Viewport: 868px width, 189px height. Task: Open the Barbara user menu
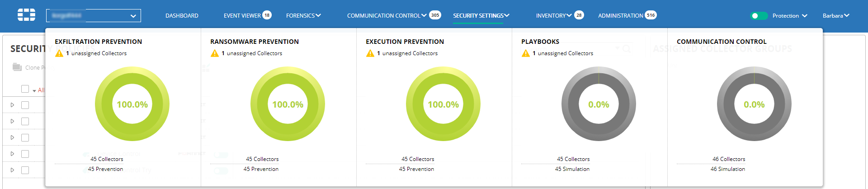(835, 16)
